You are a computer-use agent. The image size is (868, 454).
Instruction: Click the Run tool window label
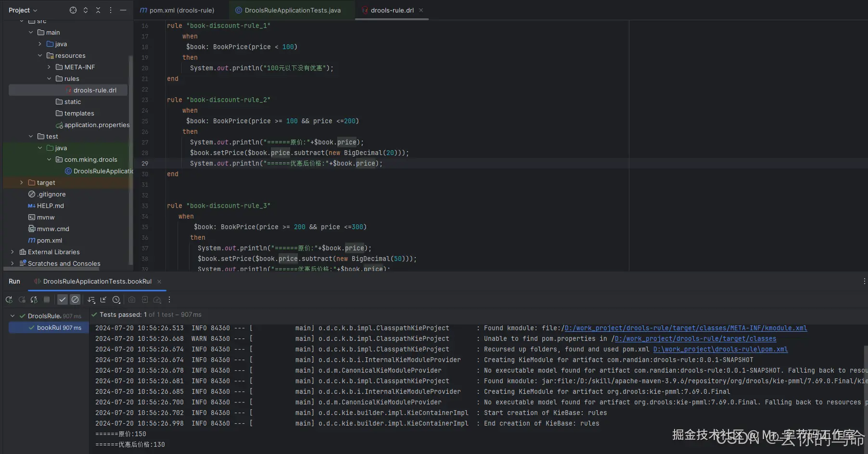tap(14, 282)
